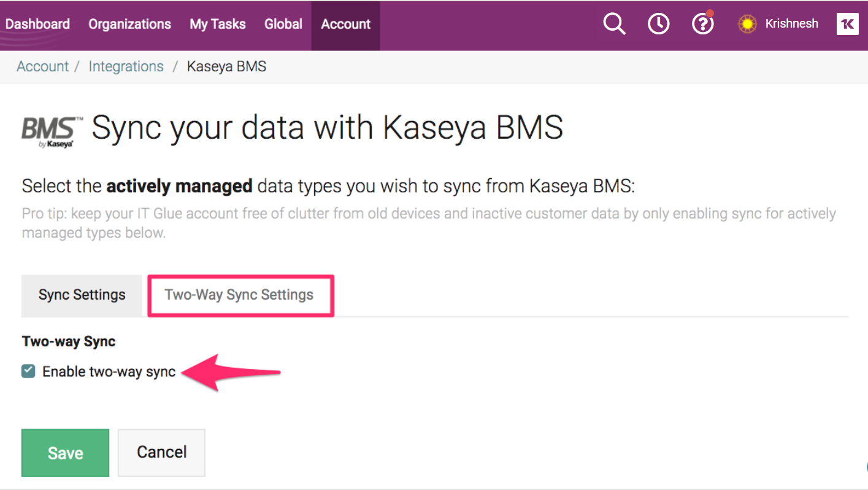Cancel the changes
This screenshot has width=868, height=490.
tap(161, 453)
